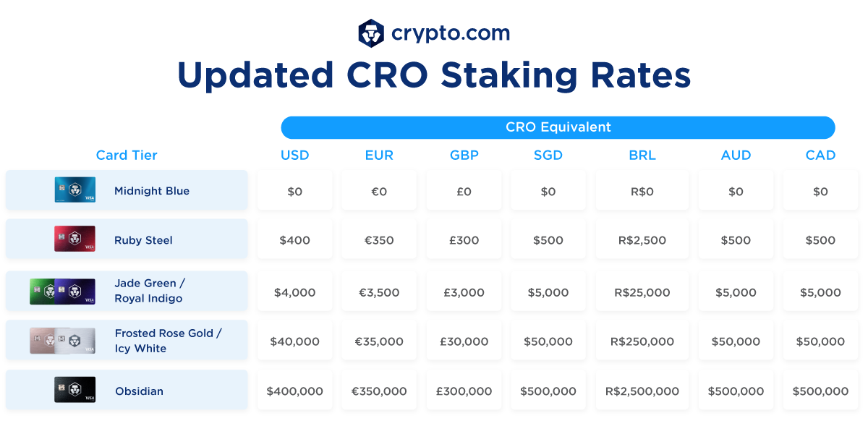Viewport: 868px width, 434px height.
Task: Click the crypto.com lion shield logo
Action: click(x=371, y=33)
